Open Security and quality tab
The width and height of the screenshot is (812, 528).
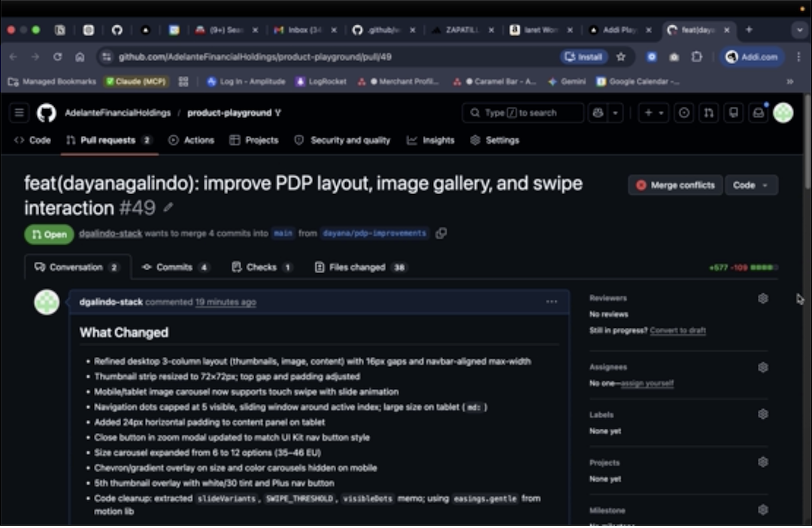click(x=342, y=141)
